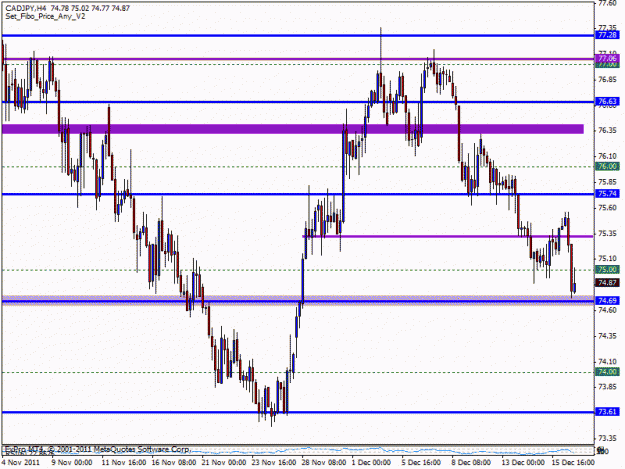
Task: Click the 77.28 blue price tag
Action: (x=607, y=35)
